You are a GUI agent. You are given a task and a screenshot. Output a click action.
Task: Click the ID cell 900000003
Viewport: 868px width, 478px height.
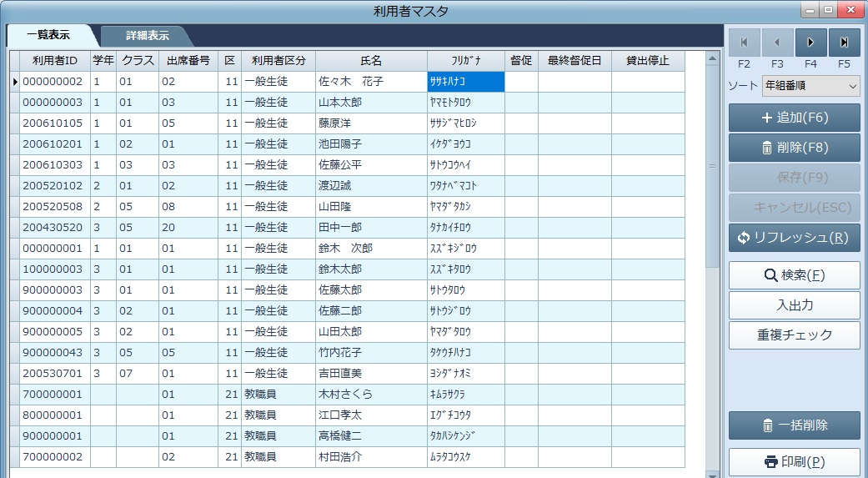[x=55, y=290]
